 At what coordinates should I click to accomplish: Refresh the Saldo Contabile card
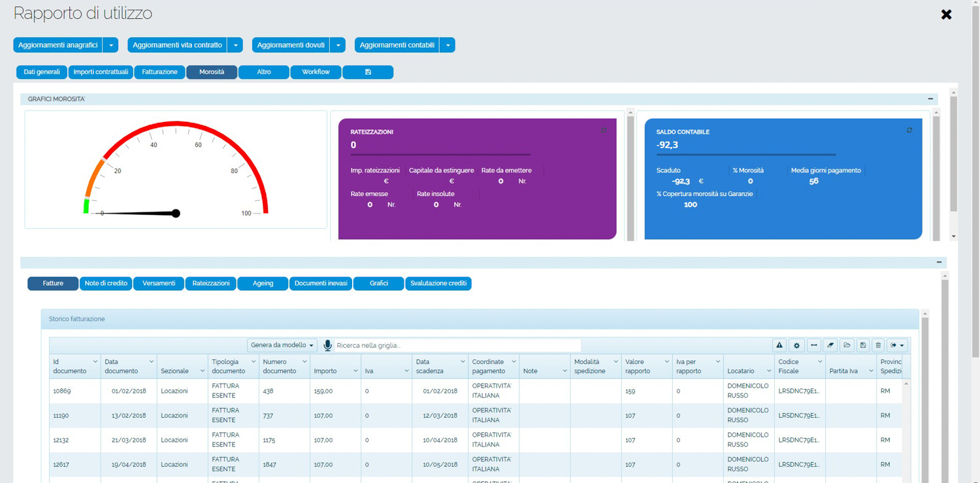click(x=909, y=131)
